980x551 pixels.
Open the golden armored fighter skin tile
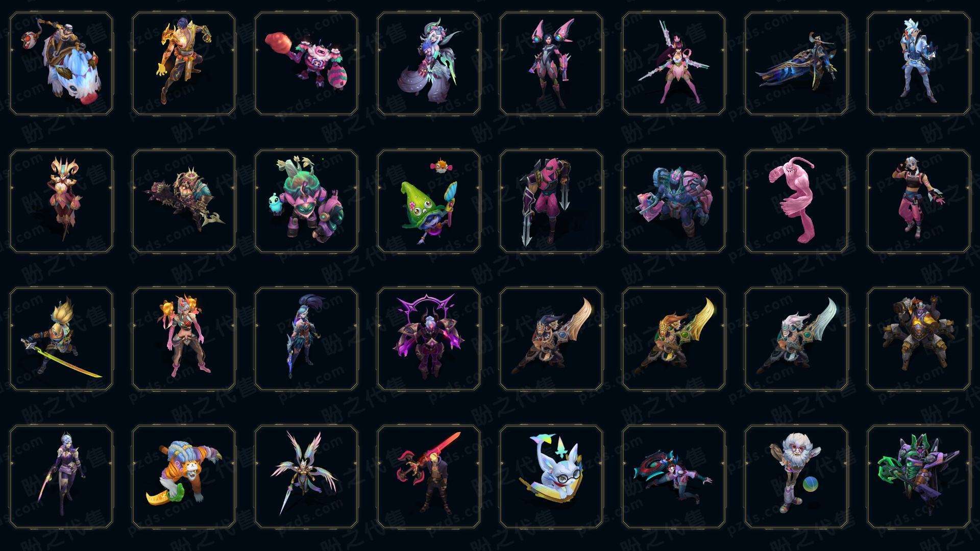[x=184, y=64]
